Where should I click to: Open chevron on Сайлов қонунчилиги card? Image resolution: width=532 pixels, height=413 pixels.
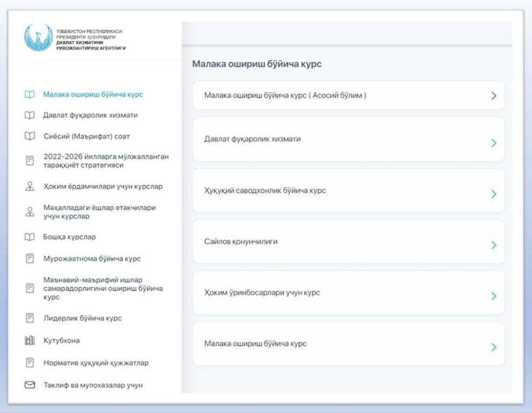(x=494, y=245)
